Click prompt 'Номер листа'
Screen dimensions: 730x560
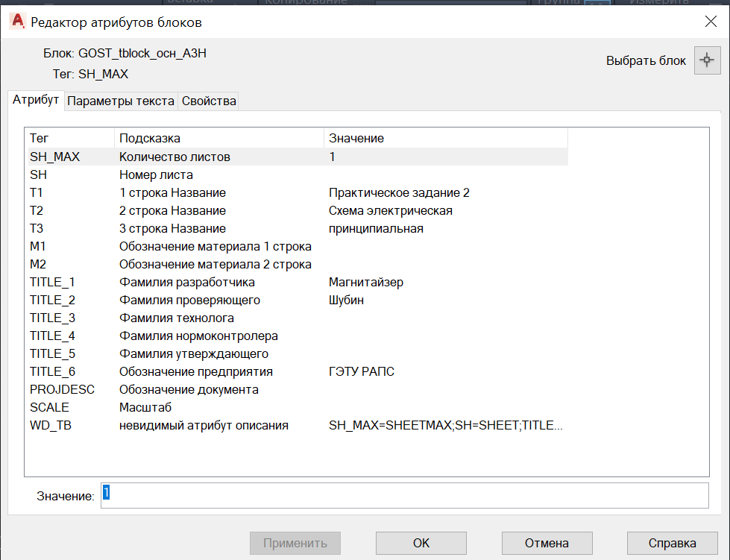point(156,175)
